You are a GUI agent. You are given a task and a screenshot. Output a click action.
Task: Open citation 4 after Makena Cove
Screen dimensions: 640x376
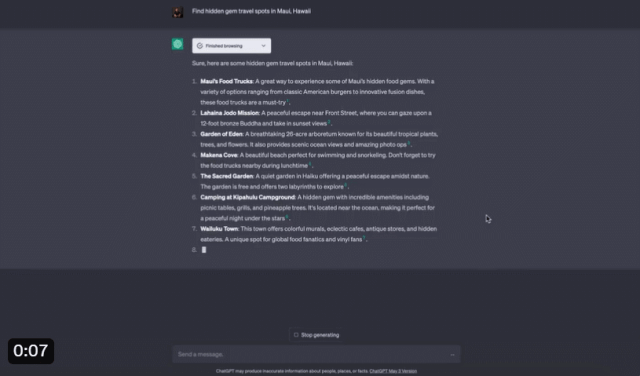click(x=310, y=164)
